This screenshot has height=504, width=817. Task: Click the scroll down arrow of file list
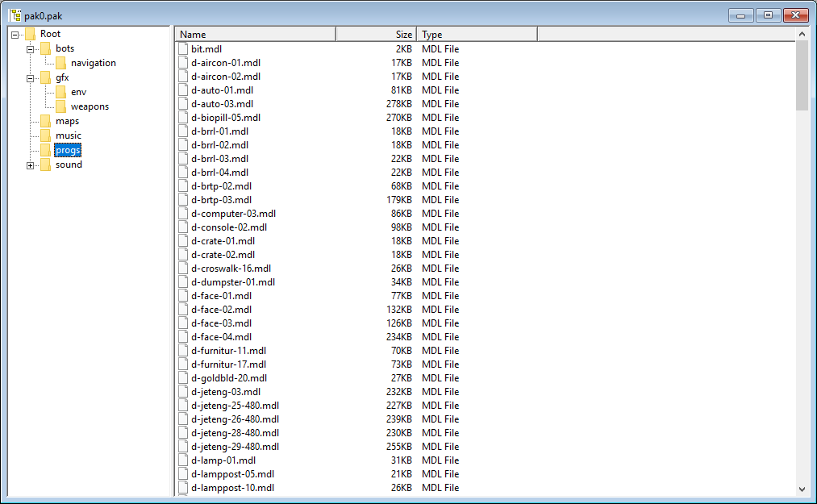tap(802, 489)
